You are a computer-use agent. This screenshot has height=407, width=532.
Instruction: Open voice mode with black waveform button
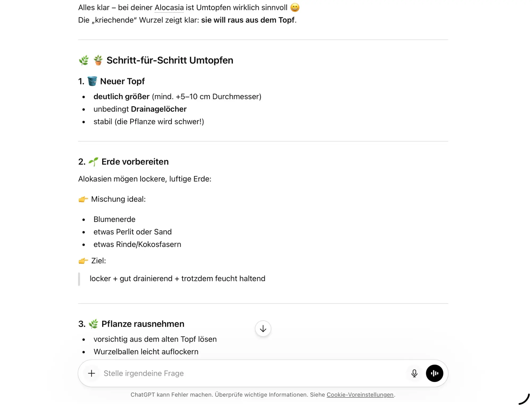(x=434, y=373)
